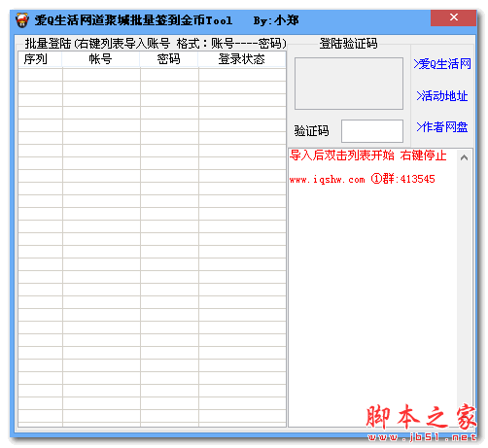Close the 爱Q生活网 tool window
This screenshot has width=488, height=448.
point(453,17)
